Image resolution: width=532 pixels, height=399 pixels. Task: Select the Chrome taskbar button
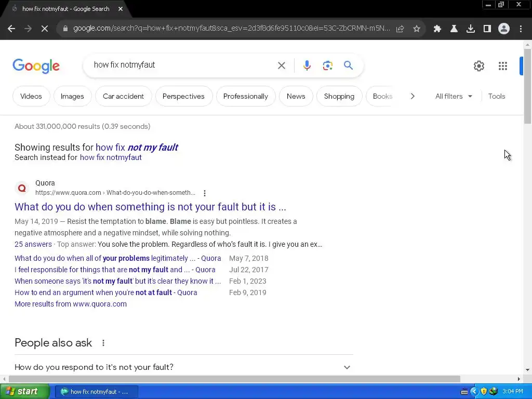pos(96,392)
